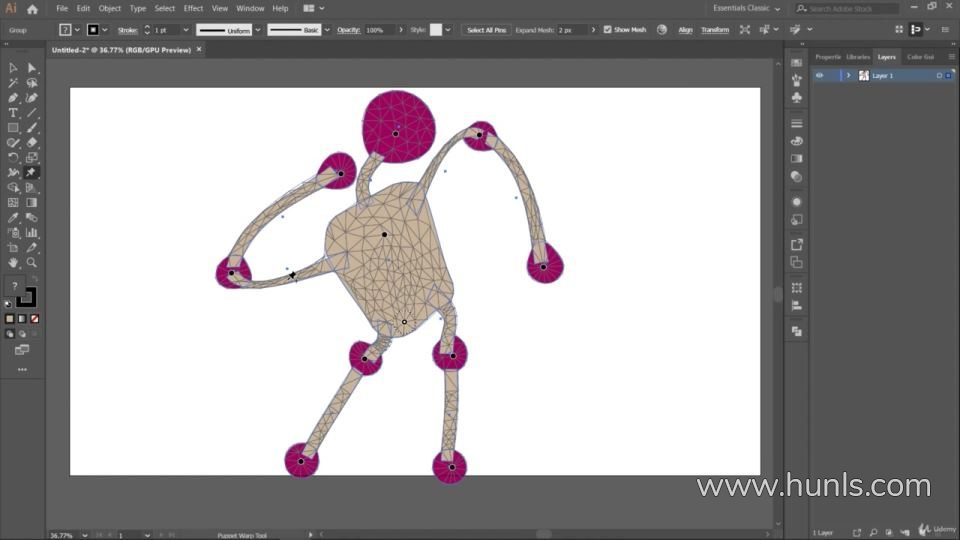Switch to the Libraries panel tab

point(858,57)
